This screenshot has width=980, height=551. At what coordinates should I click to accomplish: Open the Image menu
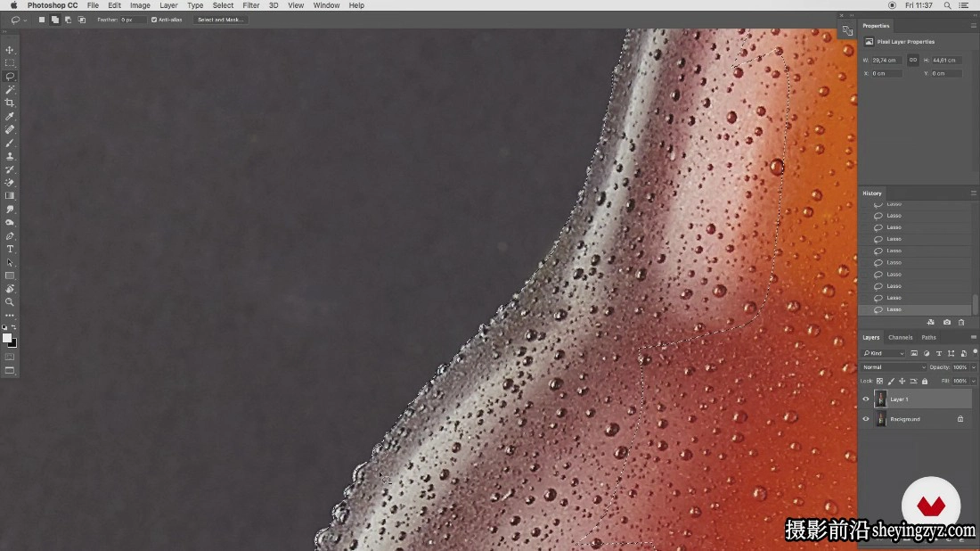coord(139,5)
